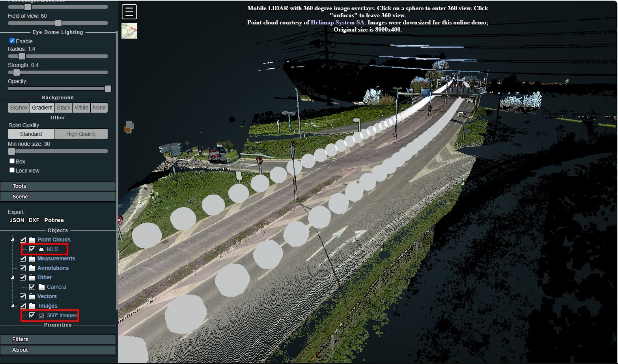This screenshot has height=364, width=618.
Task: Click the 360° images picture icon
Action: [x=41, y=315]
